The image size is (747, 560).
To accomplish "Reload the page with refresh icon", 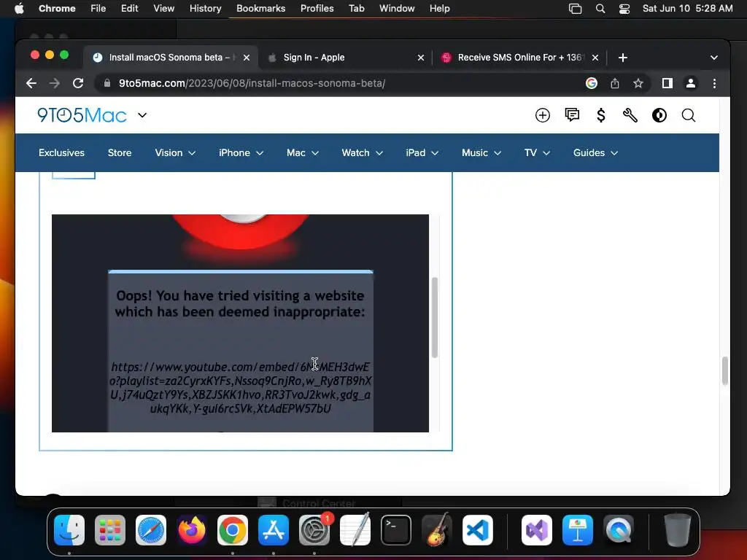I will 78,83.
